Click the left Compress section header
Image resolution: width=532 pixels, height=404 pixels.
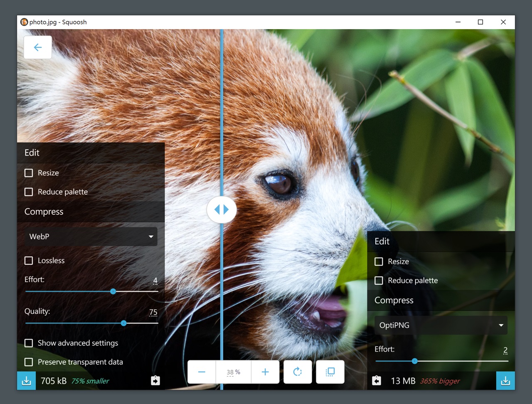click(x=91, y=212)
